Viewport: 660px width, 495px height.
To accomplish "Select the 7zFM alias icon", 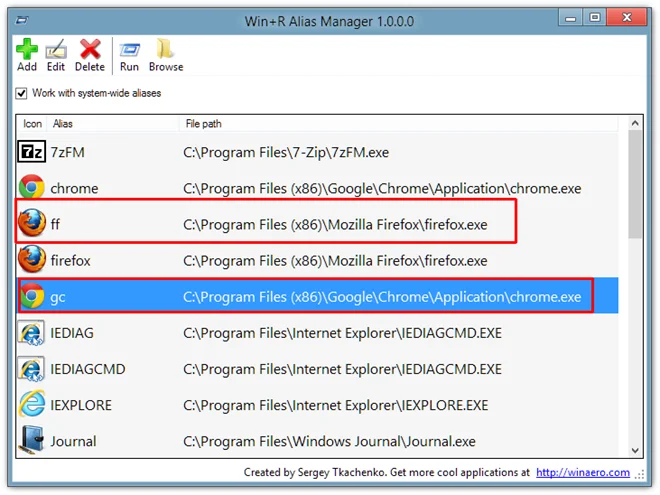I will tap(31, 152).
